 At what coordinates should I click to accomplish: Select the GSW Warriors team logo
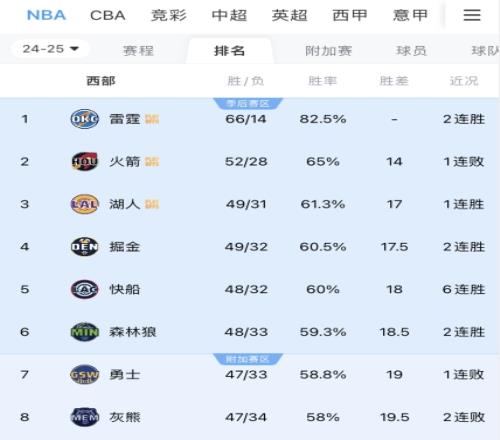pos(85,374)
